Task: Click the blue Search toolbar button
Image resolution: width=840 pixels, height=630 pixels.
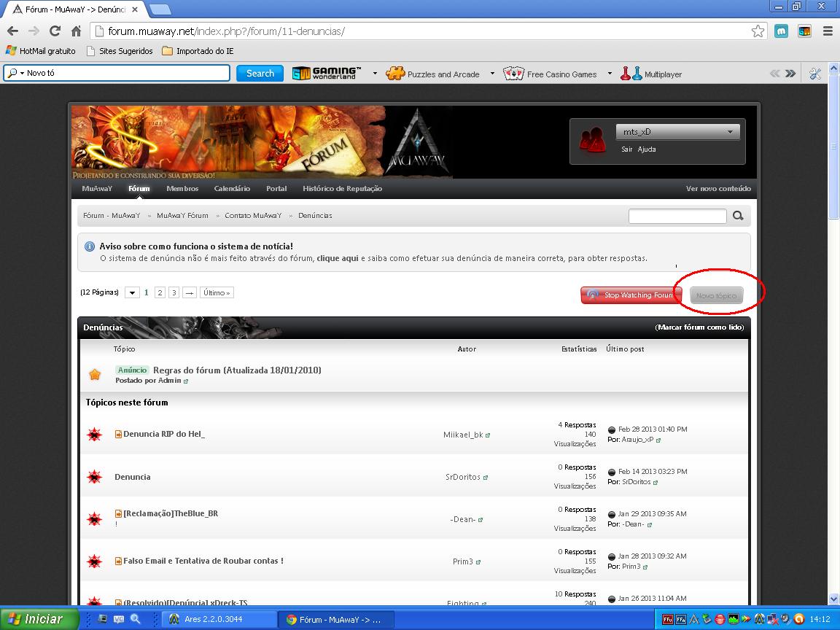Action: tap(260, 74)
